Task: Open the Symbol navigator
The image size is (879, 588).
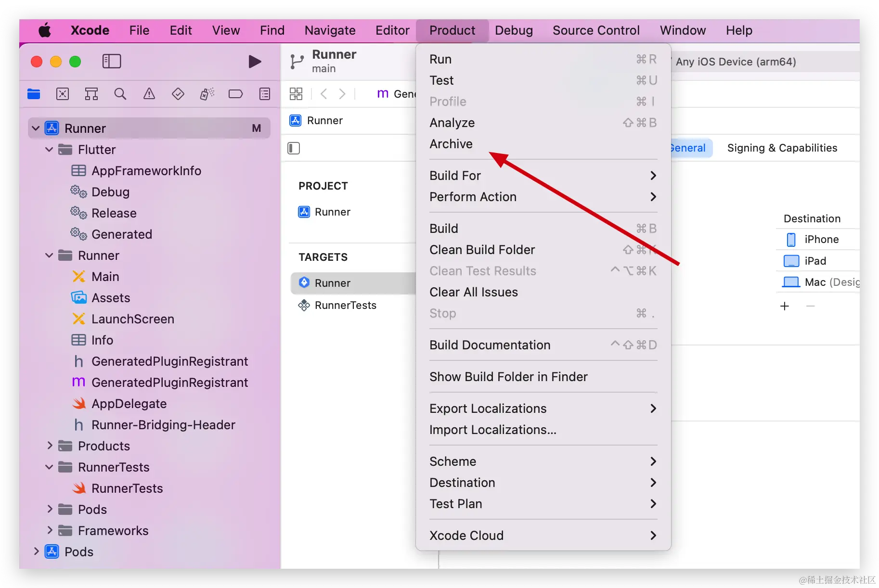Action: point(91,94)
